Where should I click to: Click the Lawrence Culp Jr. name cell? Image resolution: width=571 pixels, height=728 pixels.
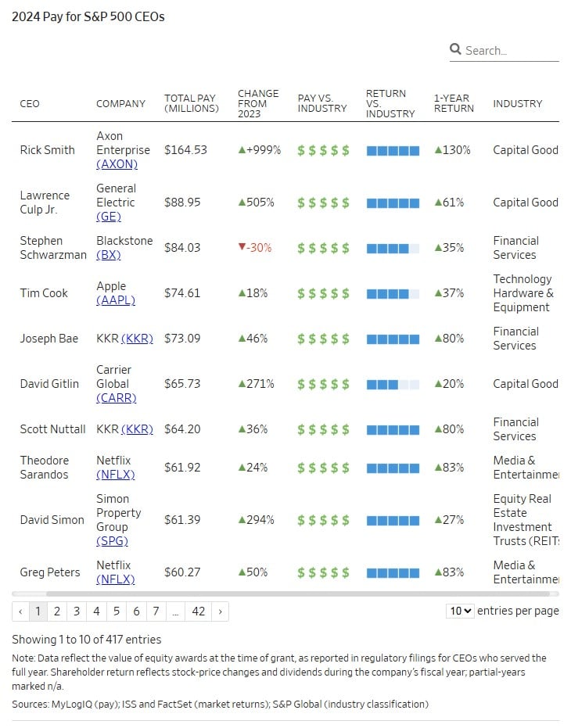45,203
